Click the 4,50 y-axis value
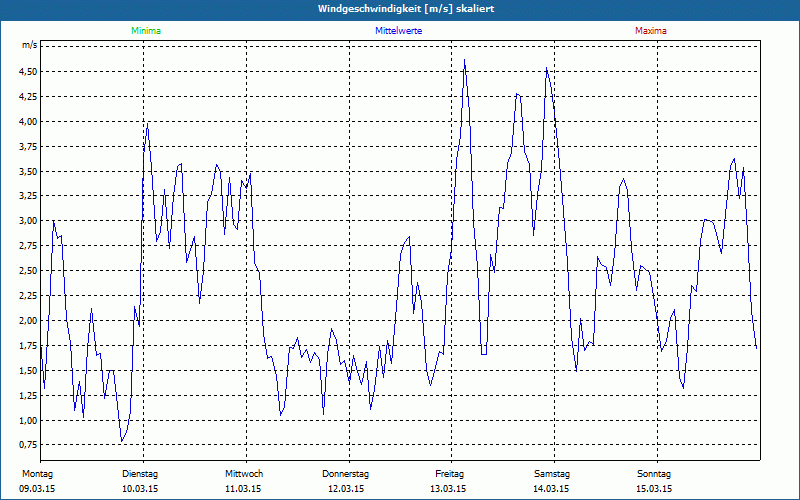 click(x=29, y=71)
